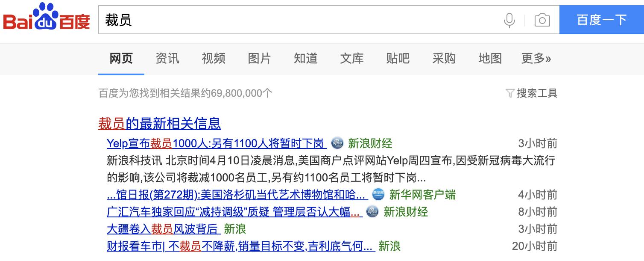Open image search via the camera icon
The width and height of the screenshot is (644, 261).
click(542, 19)
